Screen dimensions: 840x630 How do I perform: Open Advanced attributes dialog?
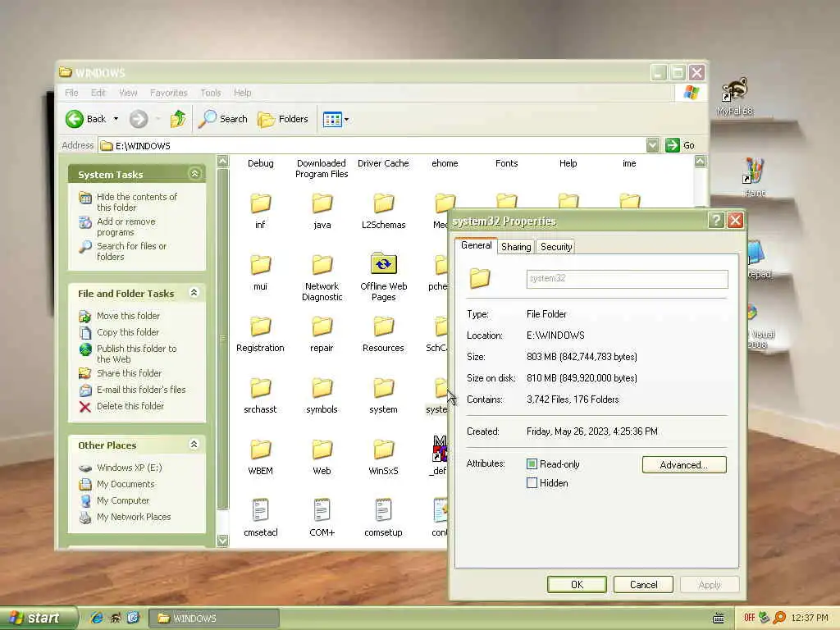coord(684,465)
